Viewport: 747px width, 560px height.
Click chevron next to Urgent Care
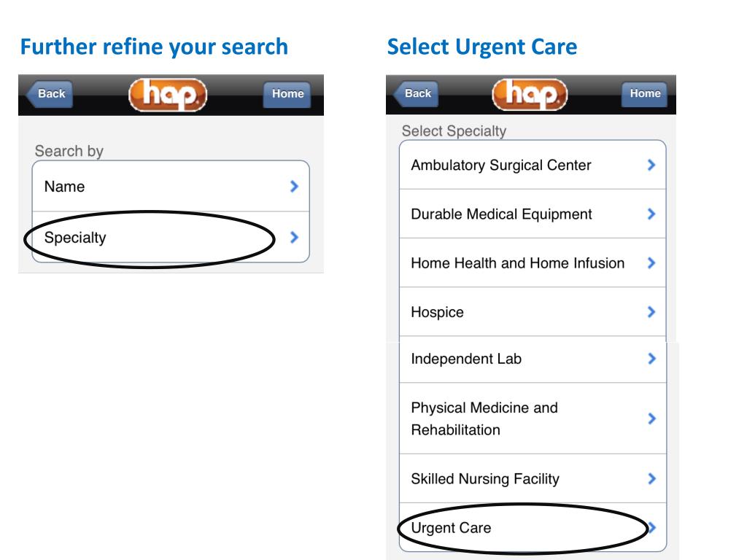(652, 527)
